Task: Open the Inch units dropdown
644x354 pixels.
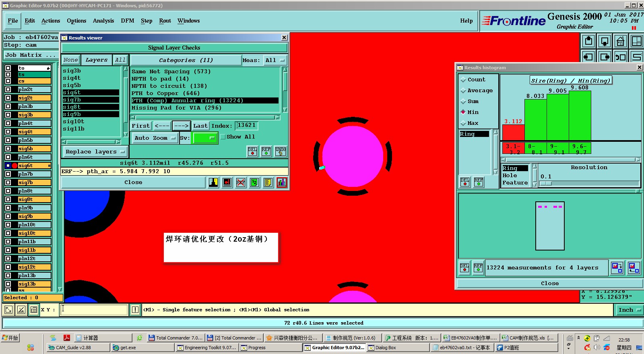Action: pos(630,310)
